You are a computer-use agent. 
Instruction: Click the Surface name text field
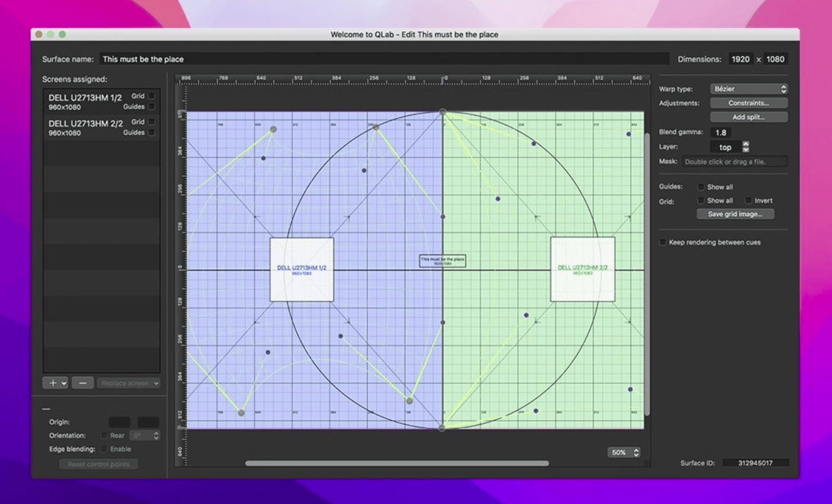[384, 59]
